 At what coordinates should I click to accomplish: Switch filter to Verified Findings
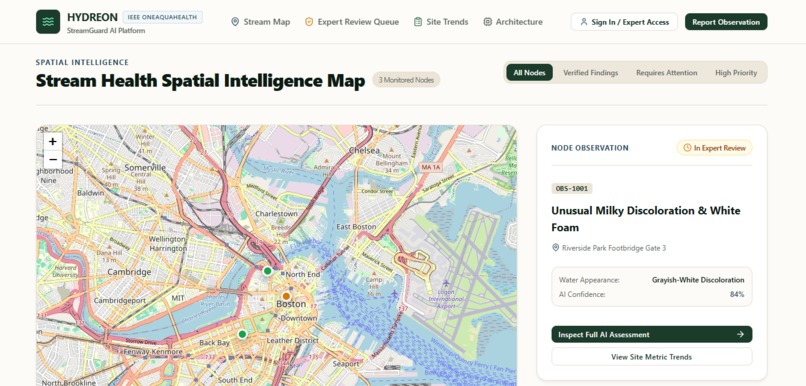591,72
